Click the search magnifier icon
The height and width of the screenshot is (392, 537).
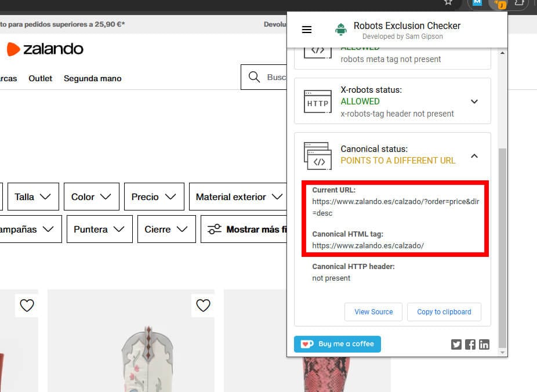click(x=254, y=77)
